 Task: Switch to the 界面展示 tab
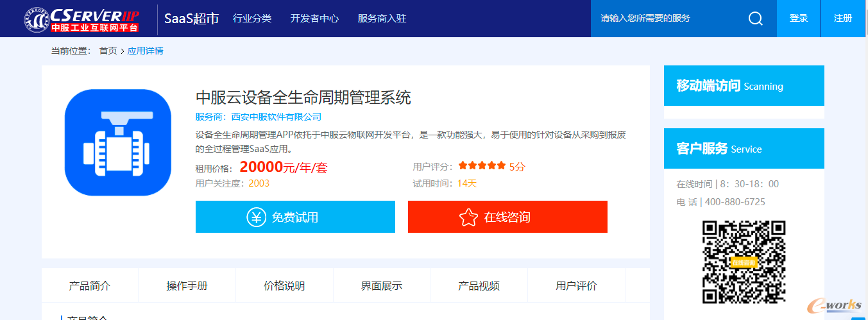(x=382, y=285)
